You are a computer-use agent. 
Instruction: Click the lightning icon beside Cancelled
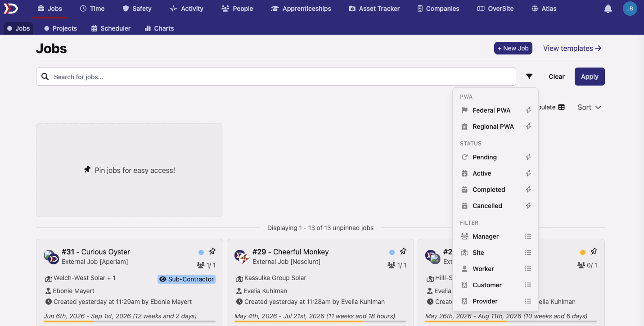pyautogui.click(x=528, y=206)
